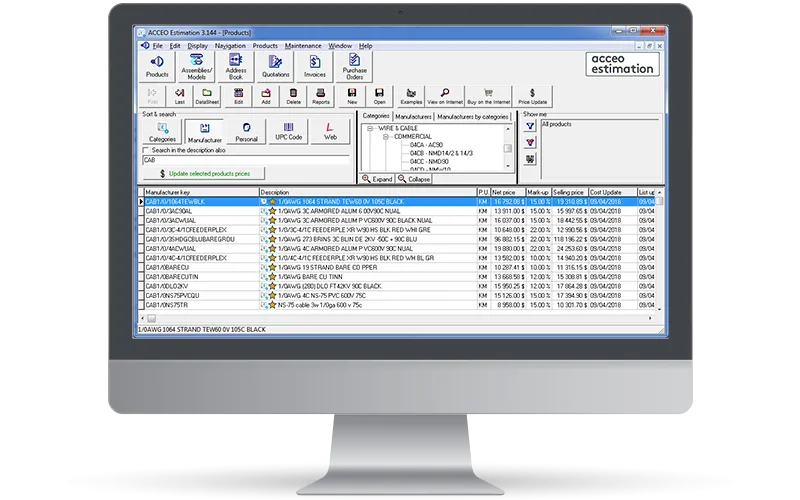800x500 pixels.
Task: Click the Price Update toolbar icon
Action: [532, 97]
